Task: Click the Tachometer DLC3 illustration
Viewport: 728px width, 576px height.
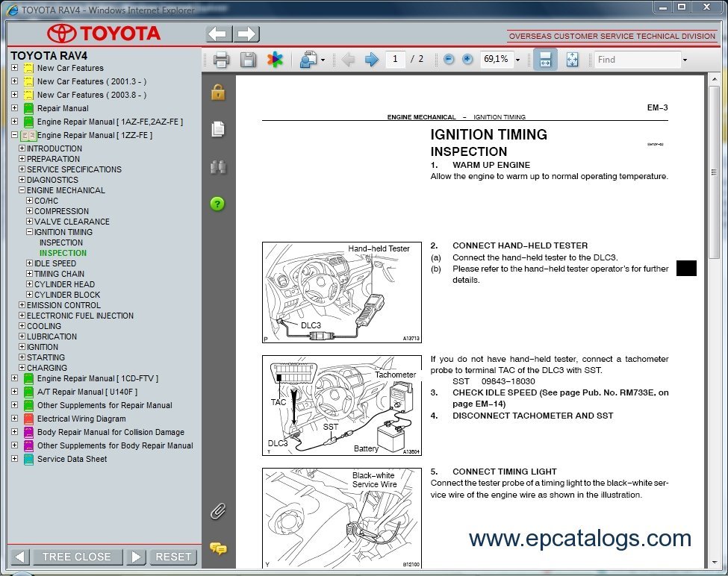Action: (x=342, y=405)
